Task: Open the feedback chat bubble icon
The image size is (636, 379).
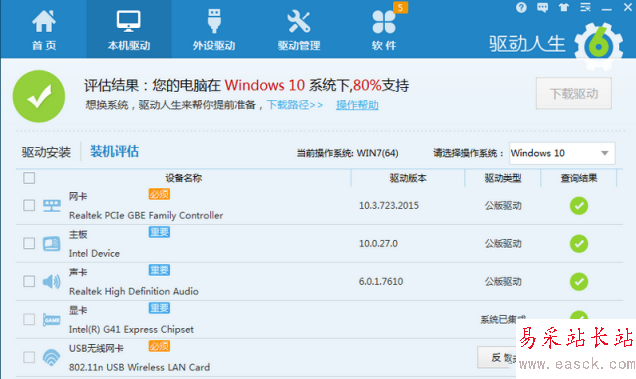Action: 542,7
